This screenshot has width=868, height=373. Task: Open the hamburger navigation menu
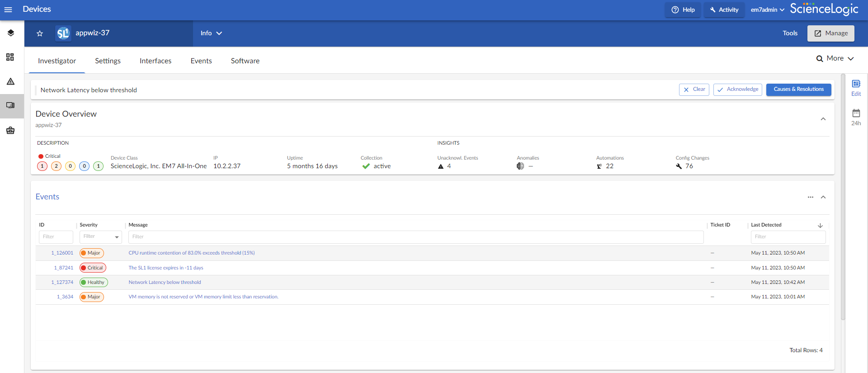tap(8, 9)
